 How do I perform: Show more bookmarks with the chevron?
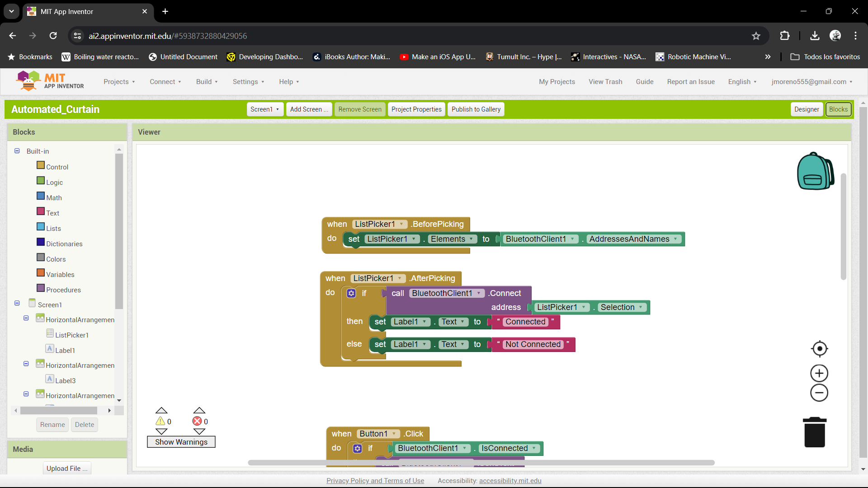tap(768, 57)
